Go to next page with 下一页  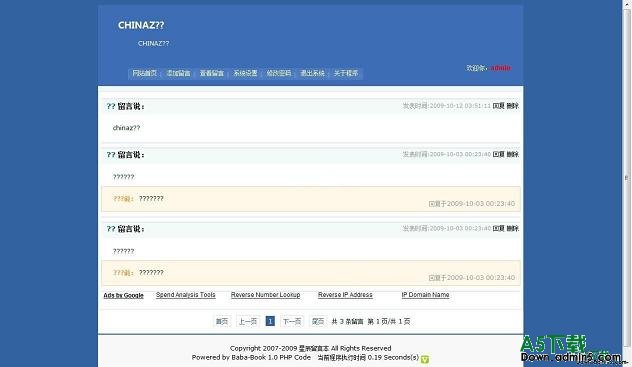click(x=292, y=321)
